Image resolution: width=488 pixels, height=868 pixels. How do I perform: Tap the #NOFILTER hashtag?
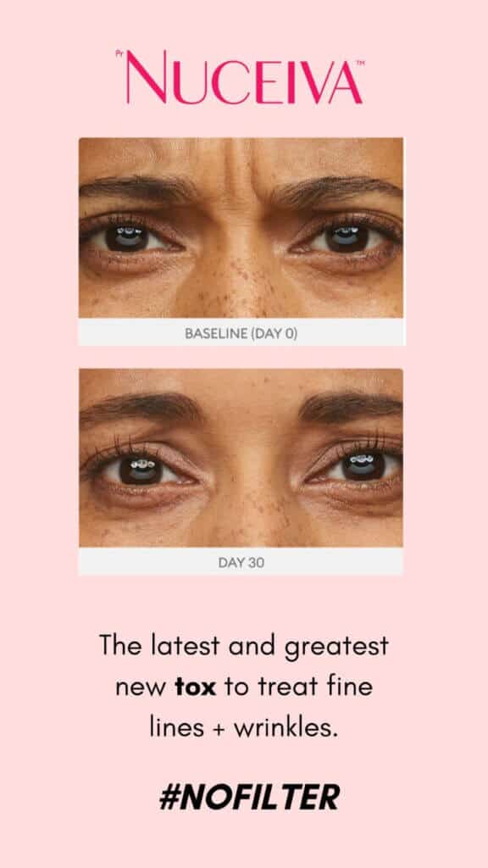pos(250,798)
